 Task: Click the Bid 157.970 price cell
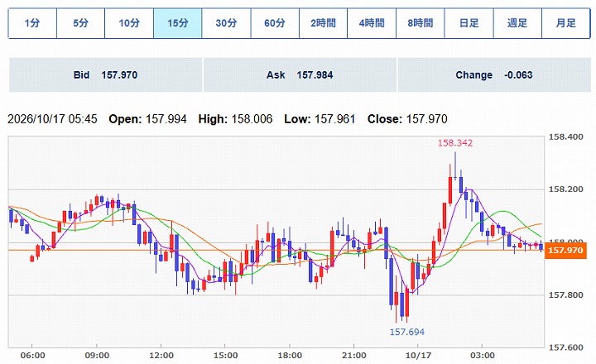(105, 74)
